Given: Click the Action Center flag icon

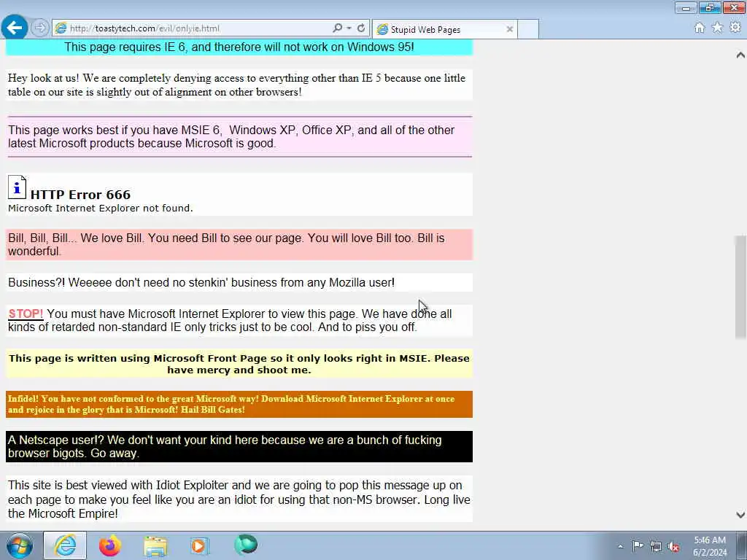Looking at the screenshot, I should click(638, 546).
